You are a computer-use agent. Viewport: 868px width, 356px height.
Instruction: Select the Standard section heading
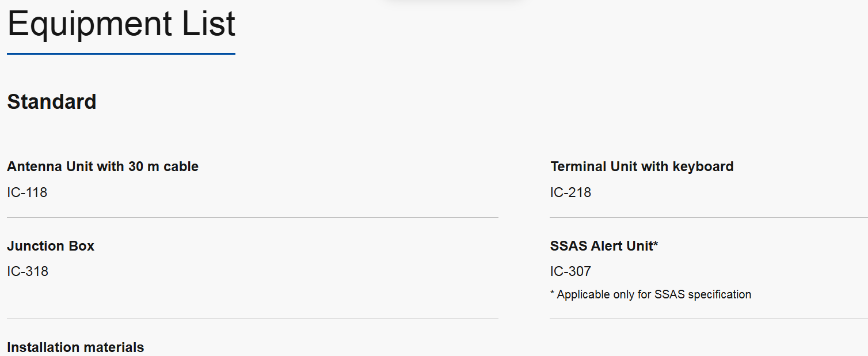52,102
